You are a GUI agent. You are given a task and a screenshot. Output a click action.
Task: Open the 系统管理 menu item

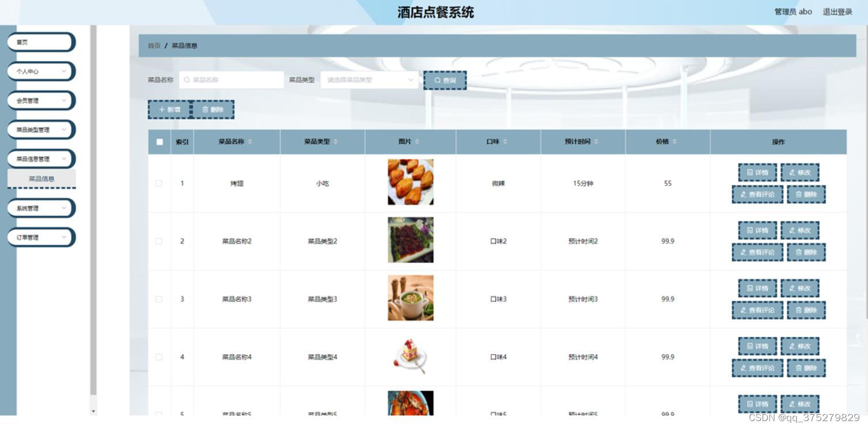(x=40, y=208)
